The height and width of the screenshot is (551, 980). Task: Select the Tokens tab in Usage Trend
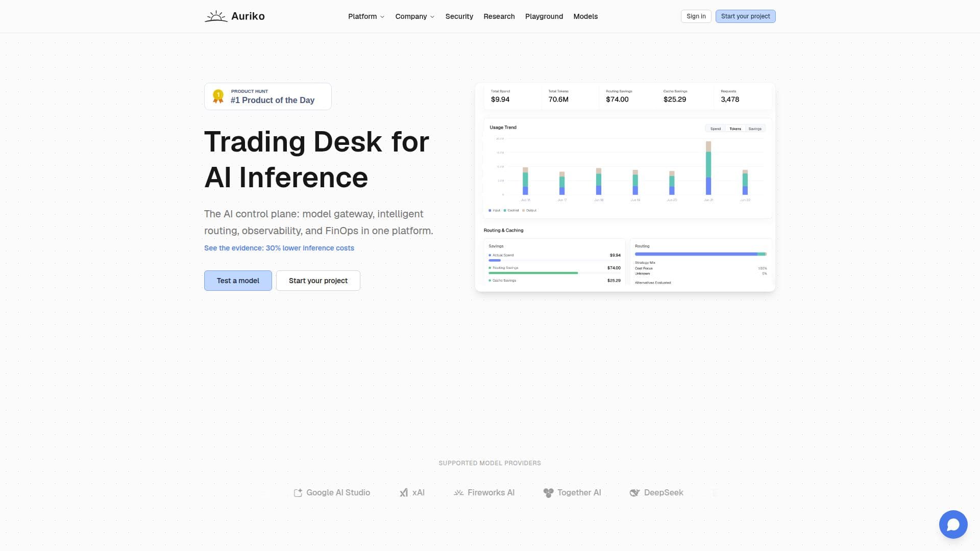[735, 129]
